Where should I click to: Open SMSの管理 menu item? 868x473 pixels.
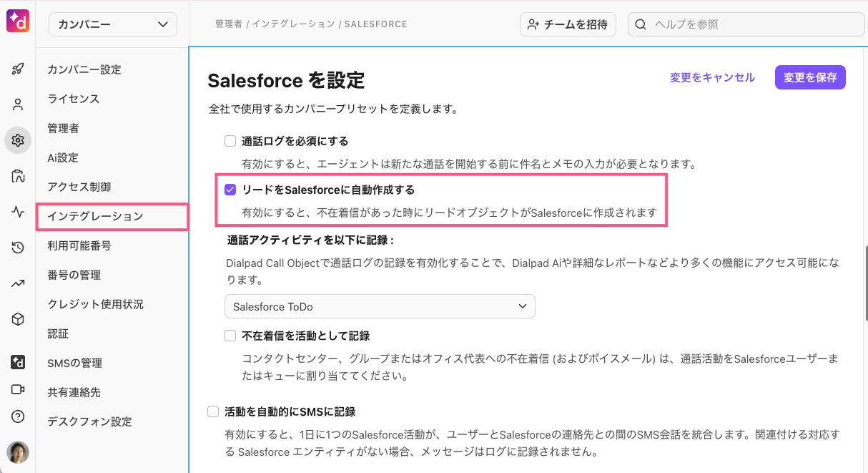tap(75, 363)
